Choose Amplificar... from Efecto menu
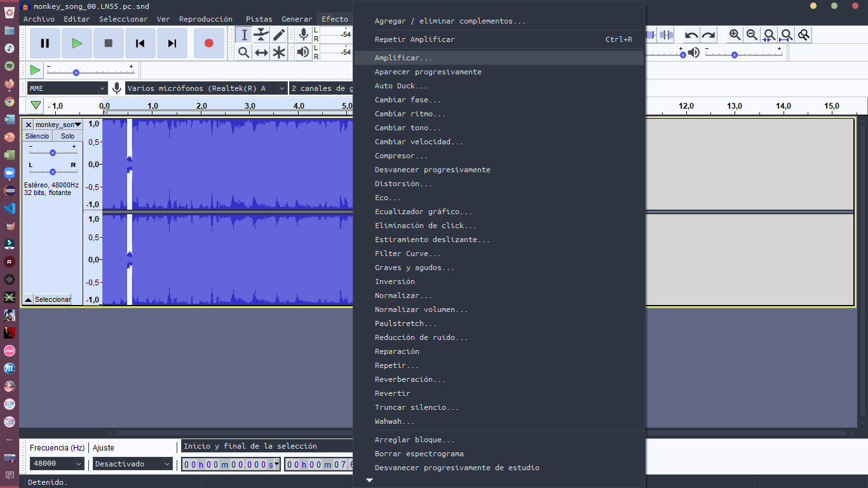The height and width of the screenshot is (488, 868). pos(499,58)
